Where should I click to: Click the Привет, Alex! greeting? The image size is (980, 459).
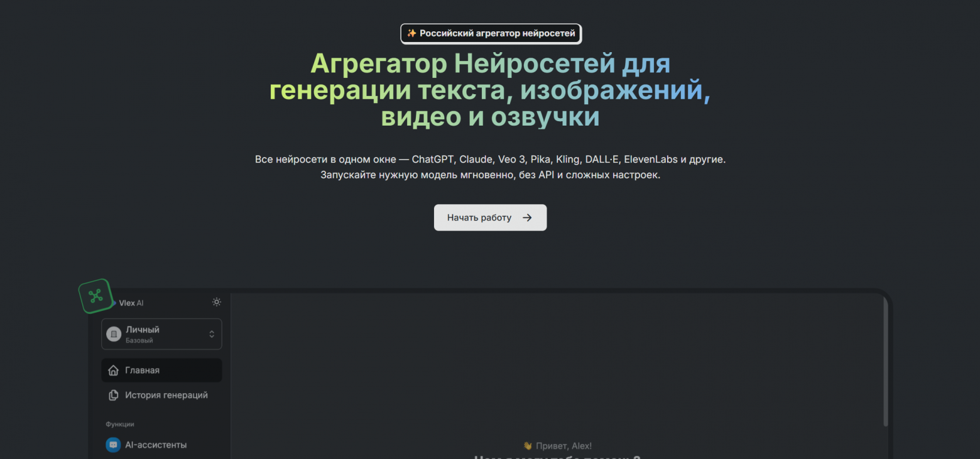(557, 446)
